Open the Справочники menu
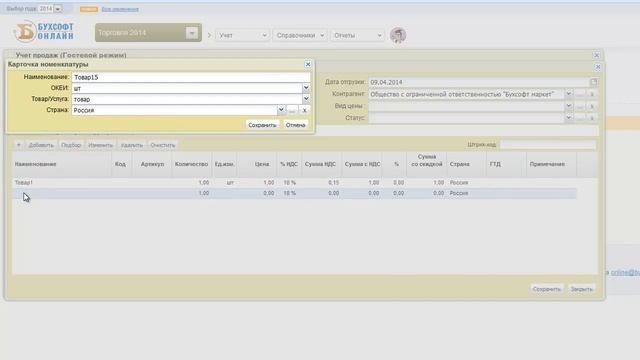The width and height of the screenshot is (640, 360). coord(300,36)
